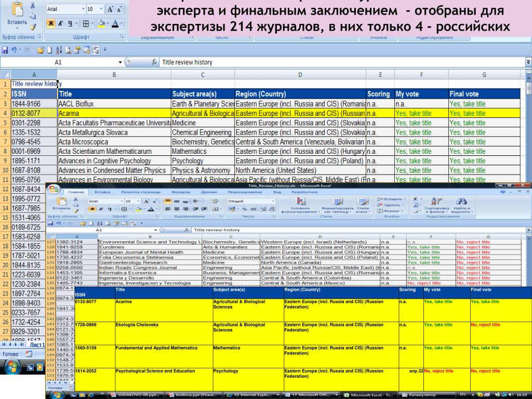This screenshot has width=532, height=399.
Task: Click the Borders icon in the background Excel ribbon
Action: (86, 23)
